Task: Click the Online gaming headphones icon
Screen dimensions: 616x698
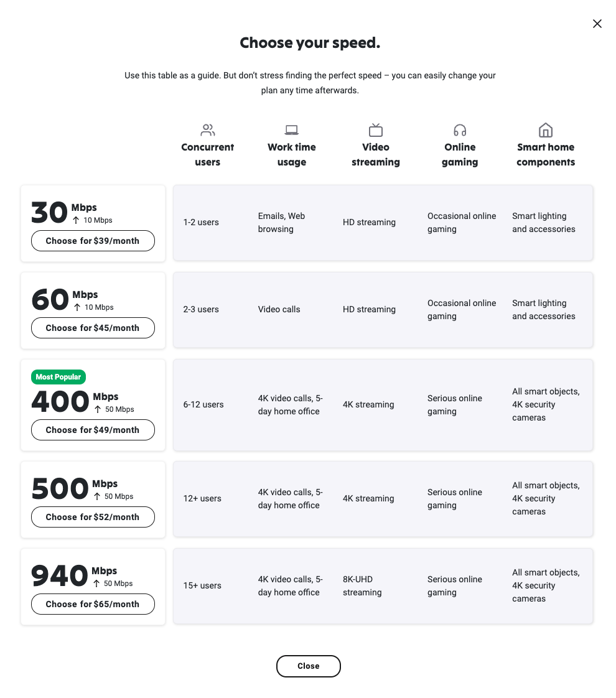Action: pyautogui.click(x=460, y=130)
